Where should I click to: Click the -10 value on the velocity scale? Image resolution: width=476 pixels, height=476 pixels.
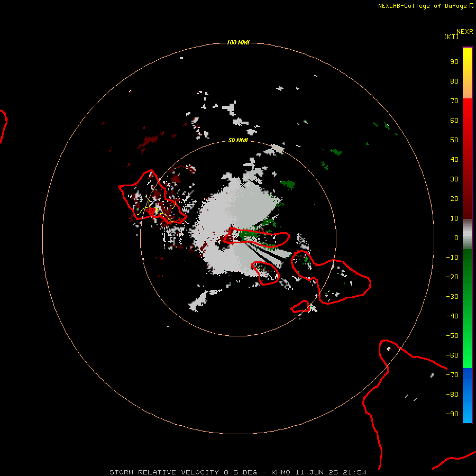452,258
